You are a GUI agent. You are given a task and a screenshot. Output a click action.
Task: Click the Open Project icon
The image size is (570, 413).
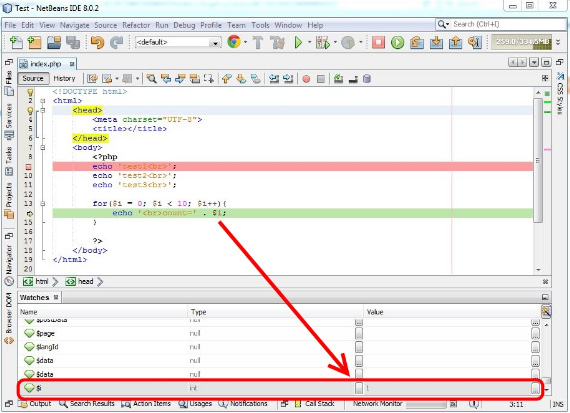click(x=54, y=43)
